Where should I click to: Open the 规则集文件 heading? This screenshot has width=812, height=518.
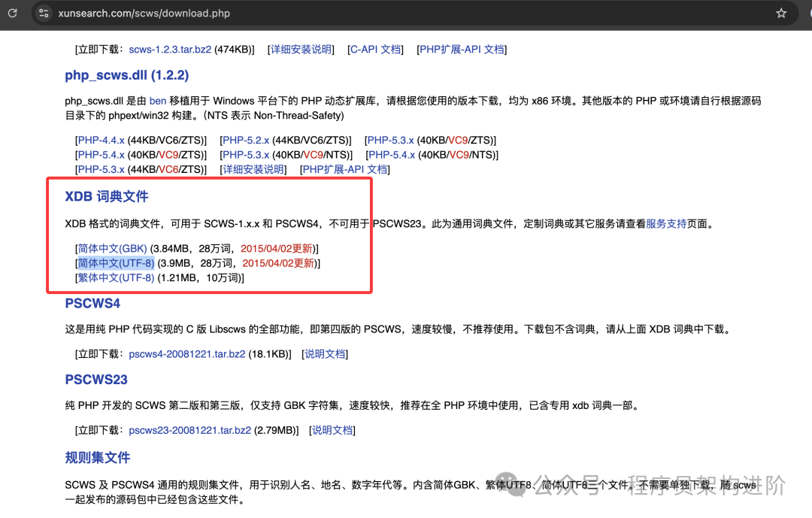tap(97, 458)
